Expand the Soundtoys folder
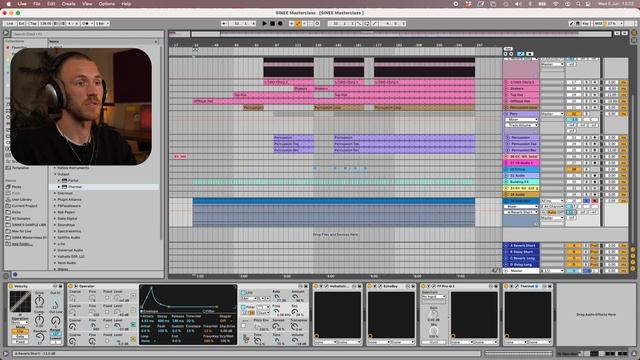The width and height of the screenshot is (640, 360). (x=55, y=224)
